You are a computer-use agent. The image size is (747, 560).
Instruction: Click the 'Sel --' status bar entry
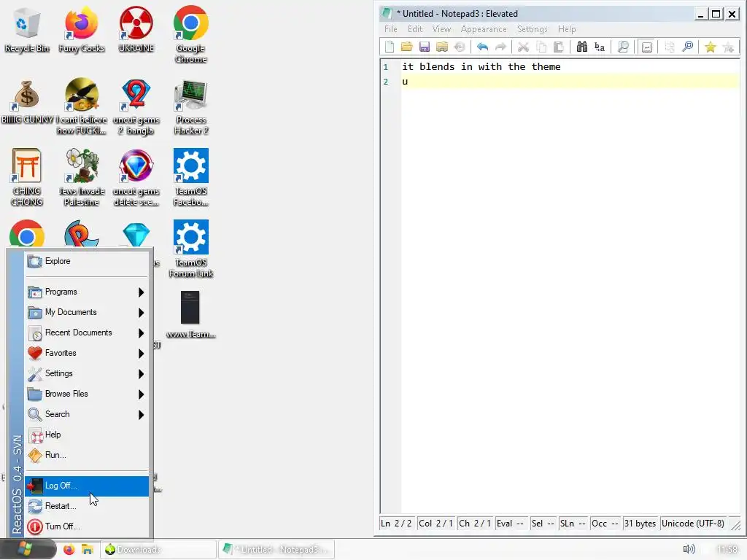tap(543, 524)
